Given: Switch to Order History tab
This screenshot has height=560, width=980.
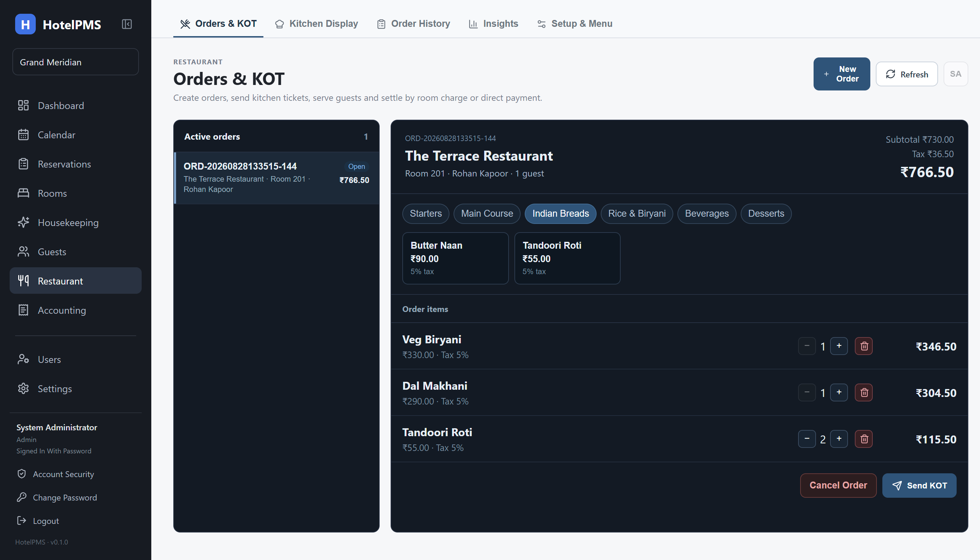Looking at the screenshot, I should point(413,24).
